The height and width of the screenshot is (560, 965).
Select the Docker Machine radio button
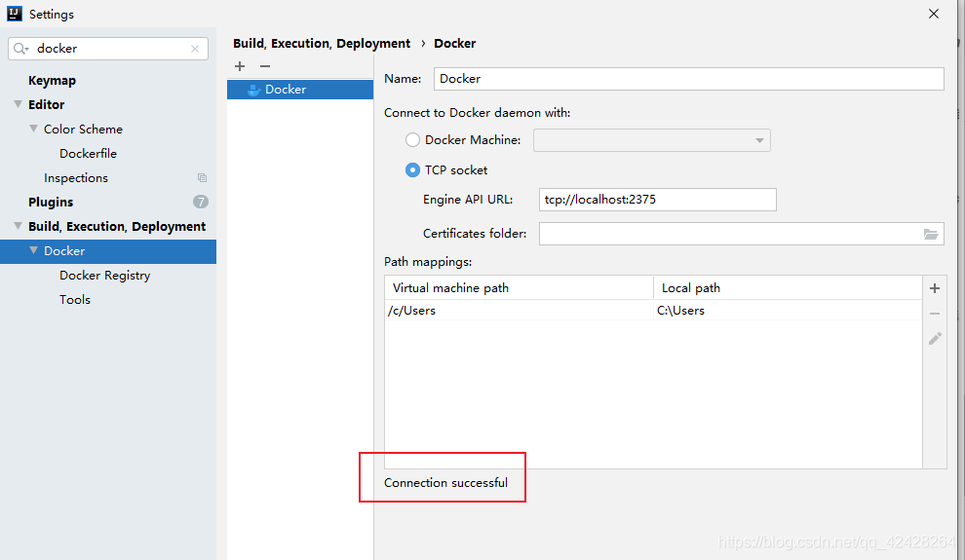tap(412, 140)
